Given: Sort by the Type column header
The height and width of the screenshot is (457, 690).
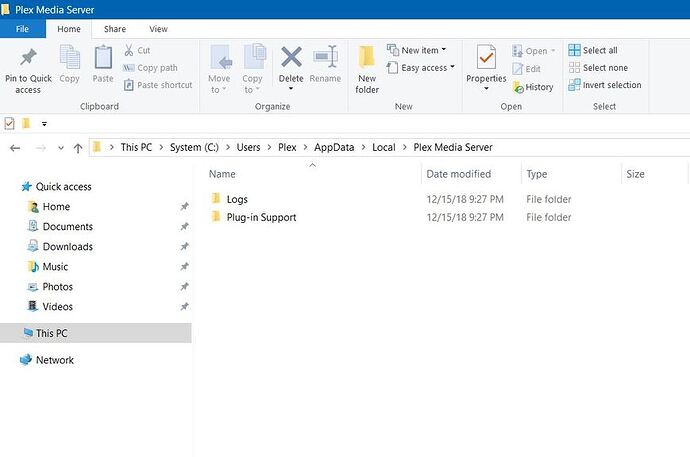Looking at the screenshot, I should tap(537, 174).
